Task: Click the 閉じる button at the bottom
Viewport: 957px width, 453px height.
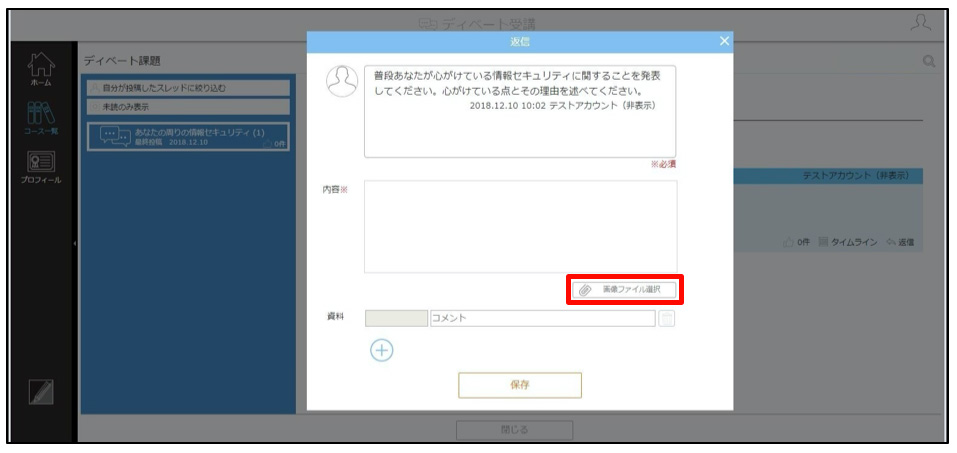Action: [x=515, y=430]
